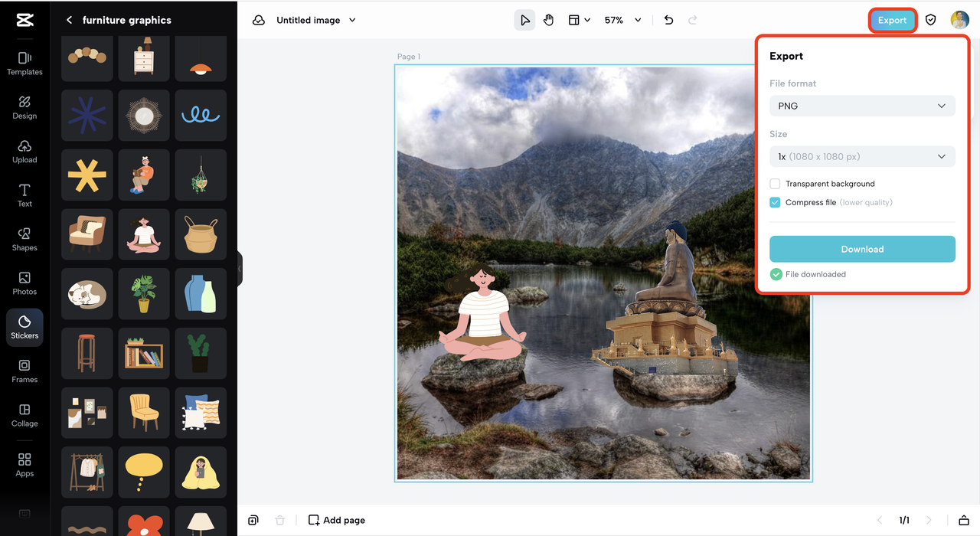Click the duplicate page icon
Image resolution: width=980 pixels, height=536 pixels.
pyautogui.click(x=253, y=520)
